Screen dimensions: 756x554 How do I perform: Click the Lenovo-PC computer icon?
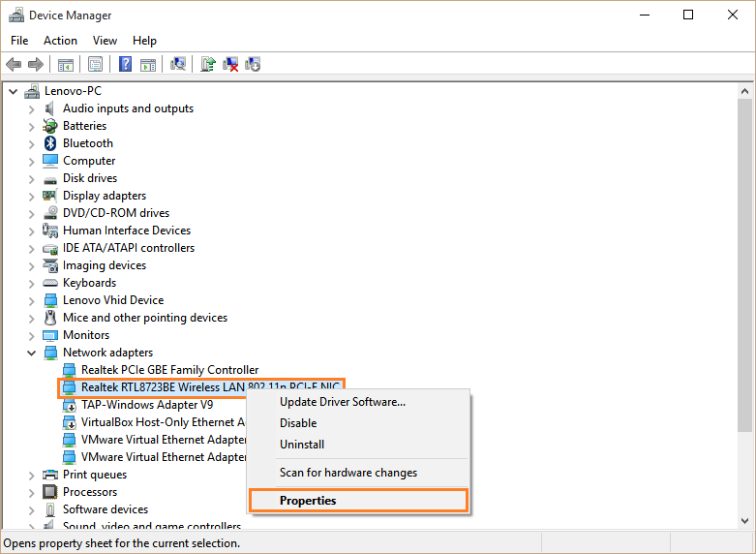coord(32,91)
